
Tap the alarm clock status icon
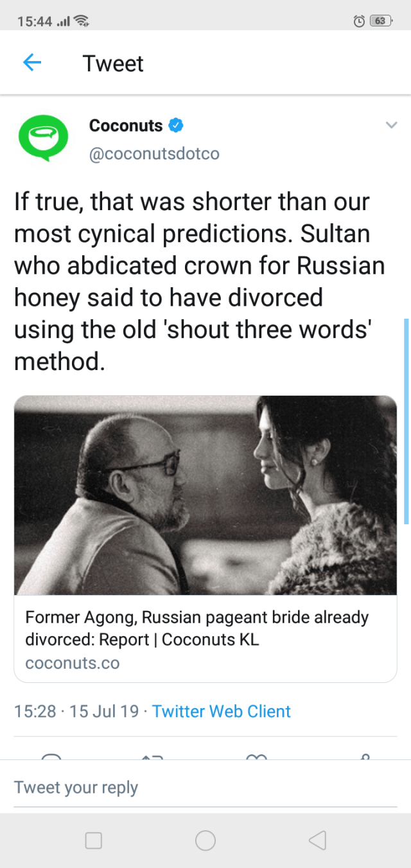click(359, 21)
